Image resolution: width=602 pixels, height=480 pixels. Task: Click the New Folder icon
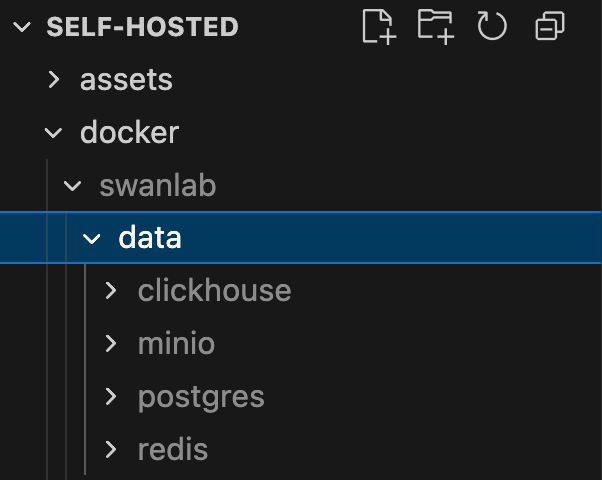[x=435, y=27]
